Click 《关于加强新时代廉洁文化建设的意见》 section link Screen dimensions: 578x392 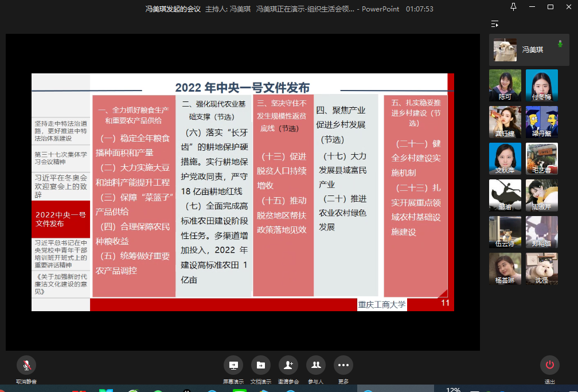pos(61,283)
